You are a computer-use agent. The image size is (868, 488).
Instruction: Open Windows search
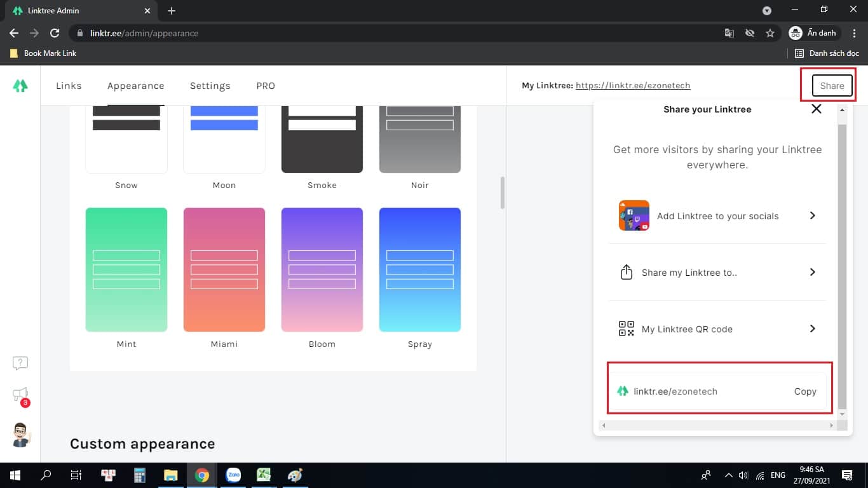(46, 475)
